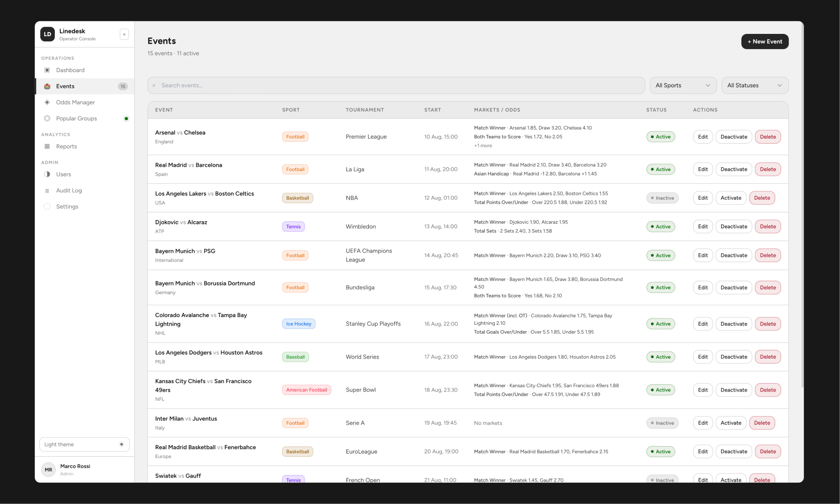Create a new event with + New Event

765,41
